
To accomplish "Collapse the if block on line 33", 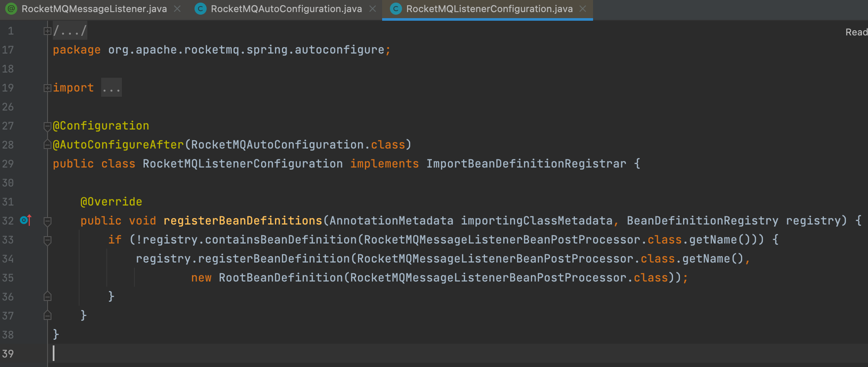I will tap(48, 240).
